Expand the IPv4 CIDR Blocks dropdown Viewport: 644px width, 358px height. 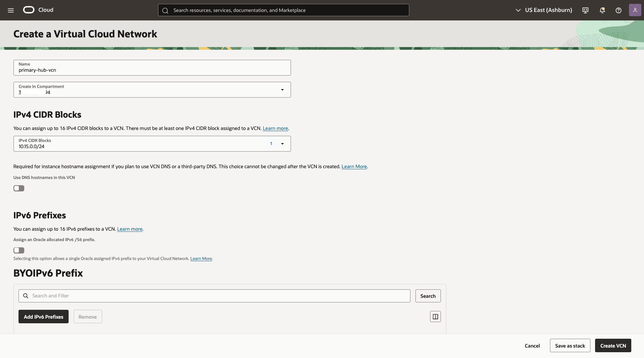click(282, 144)
